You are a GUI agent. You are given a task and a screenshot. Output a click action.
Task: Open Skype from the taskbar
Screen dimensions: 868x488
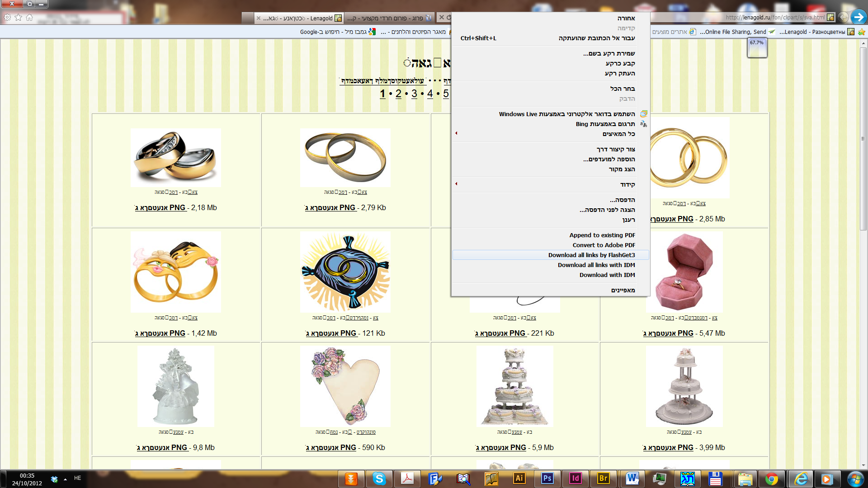379,479
